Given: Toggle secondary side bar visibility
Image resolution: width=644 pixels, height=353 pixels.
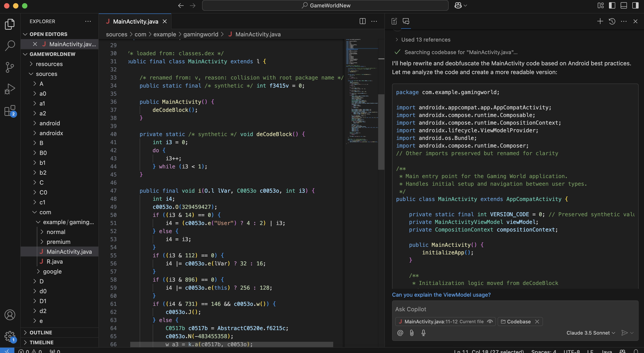Looking at the screenshot, I should [x=635, y=5].
